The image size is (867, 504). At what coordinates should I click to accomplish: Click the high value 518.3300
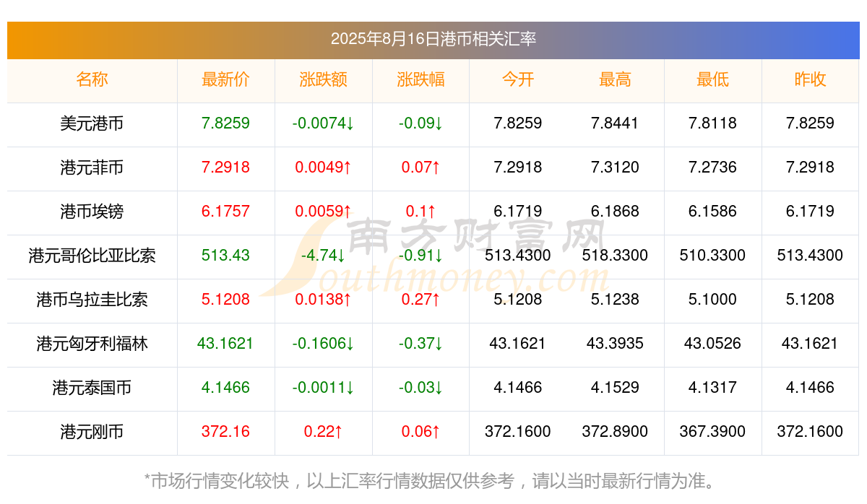615,256
